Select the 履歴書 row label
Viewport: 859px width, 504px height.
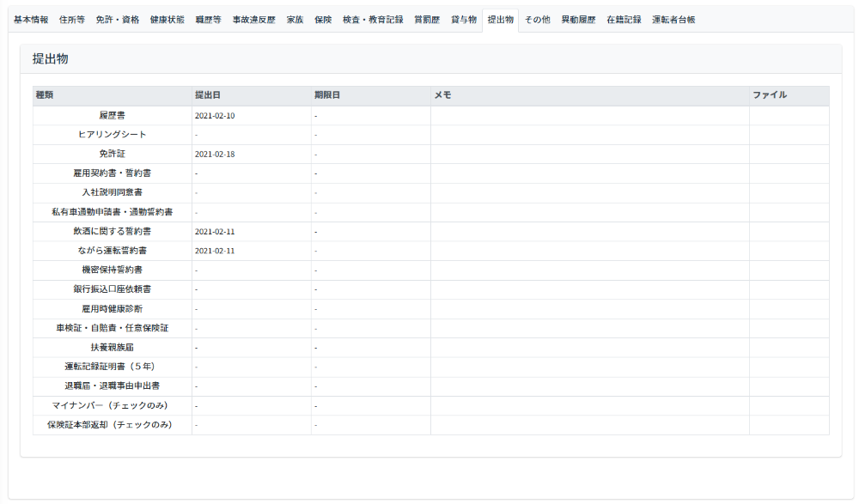click(112, 115)
